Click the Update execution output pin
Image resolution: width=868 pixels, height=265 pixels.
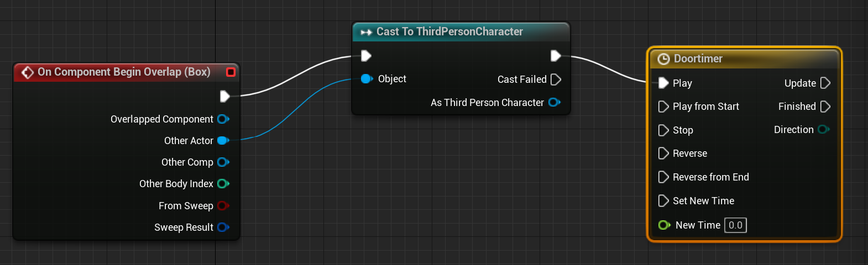coord(825,83)
